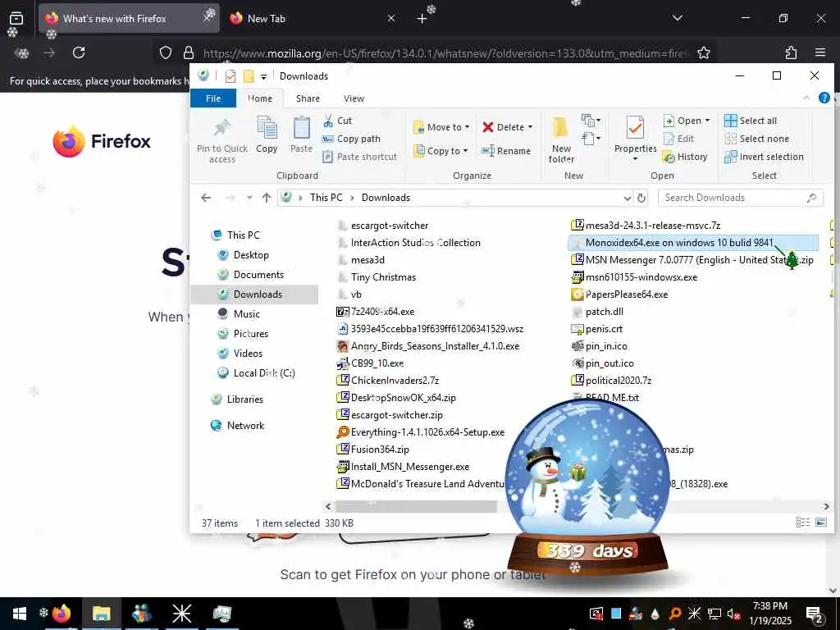Click the Pin to Quick access icon
840x630 pixels.
click(221, 128)
